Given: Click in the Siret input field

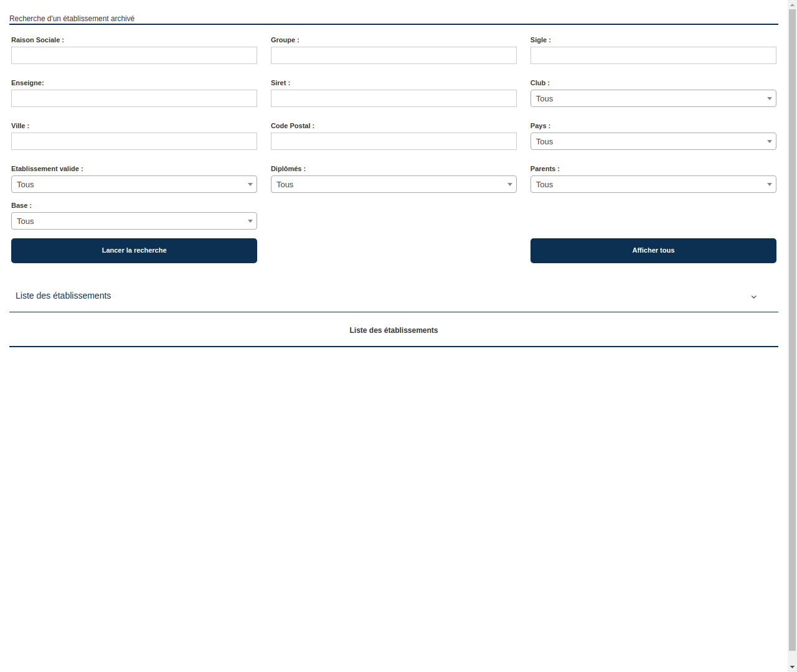Looking at the screenshot, I should click(x=394, y=98).
